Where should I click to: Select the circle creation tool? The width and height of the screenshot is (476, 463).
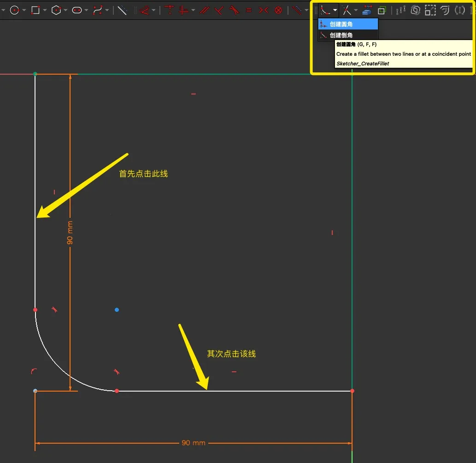click(x=14, y=10)
